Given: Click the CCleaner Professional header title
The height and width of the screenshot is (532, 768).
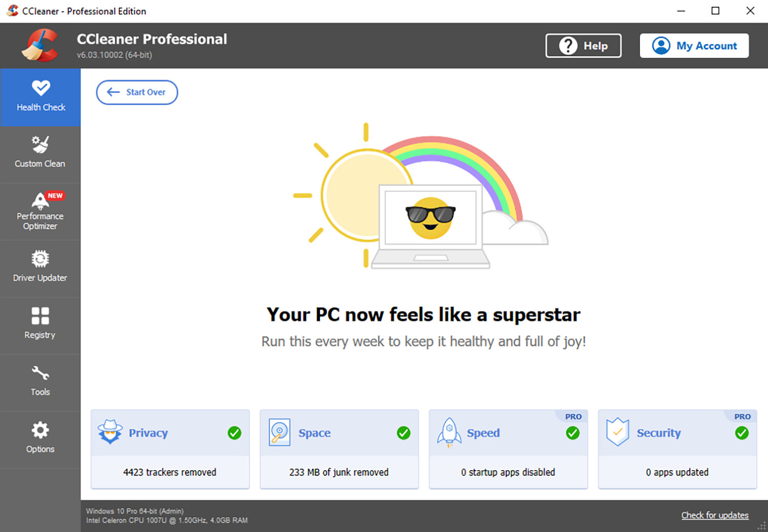Looking at the screenshot, I should 152,39.
